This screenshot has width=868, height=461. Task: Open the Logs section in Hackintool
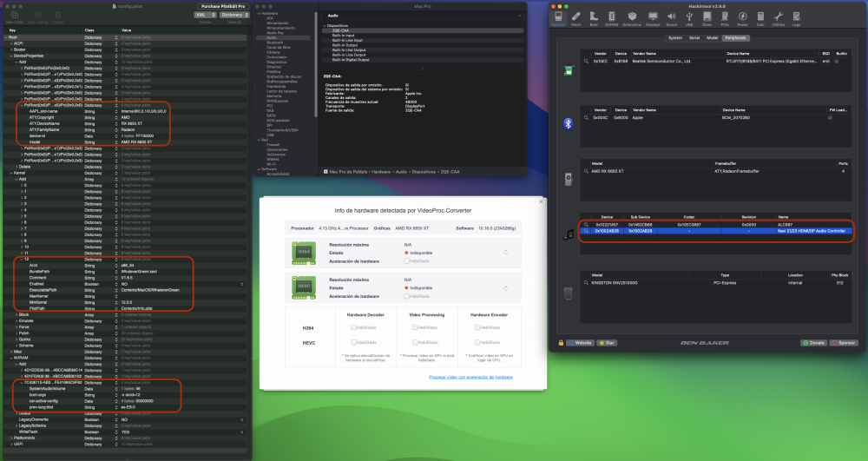(796, 18)
